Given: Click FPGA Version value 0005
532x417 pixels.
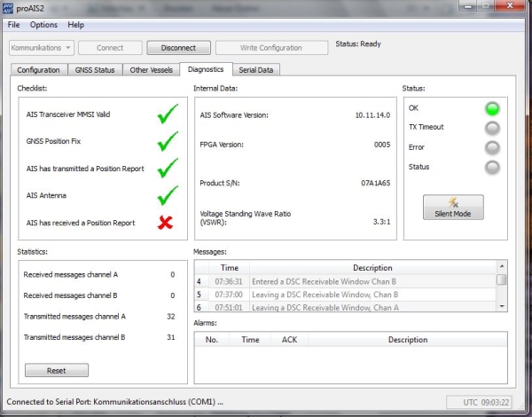Looking at the screenshot, I should pos(382,145).
